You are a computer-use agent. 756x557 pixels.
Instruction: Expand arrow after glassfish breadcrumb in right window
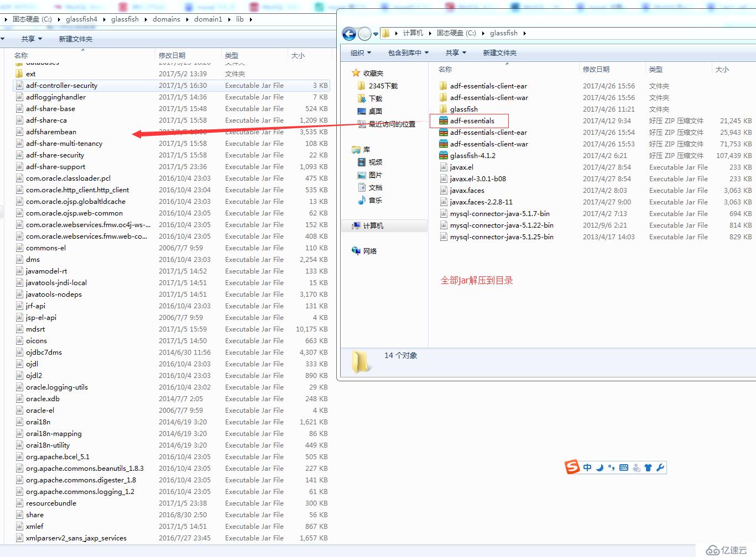pyautogui.click(x=524, y=33)
